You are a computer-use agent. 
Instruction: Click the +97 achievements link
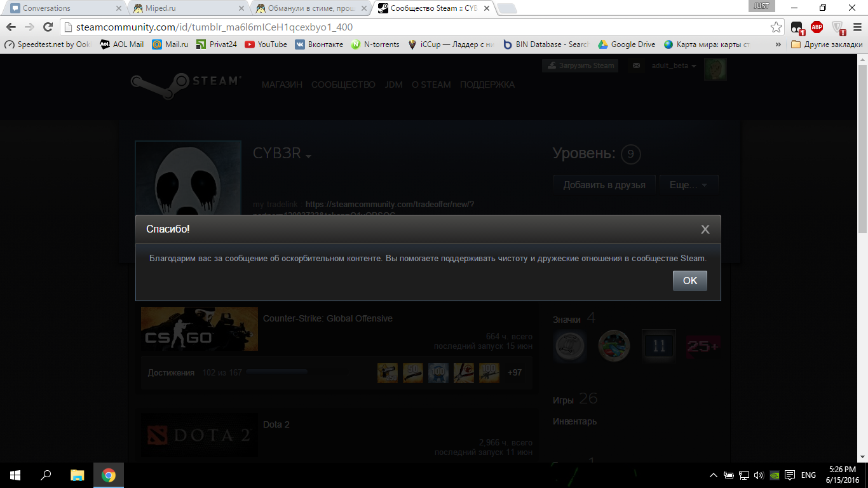[x=515, y=372]
